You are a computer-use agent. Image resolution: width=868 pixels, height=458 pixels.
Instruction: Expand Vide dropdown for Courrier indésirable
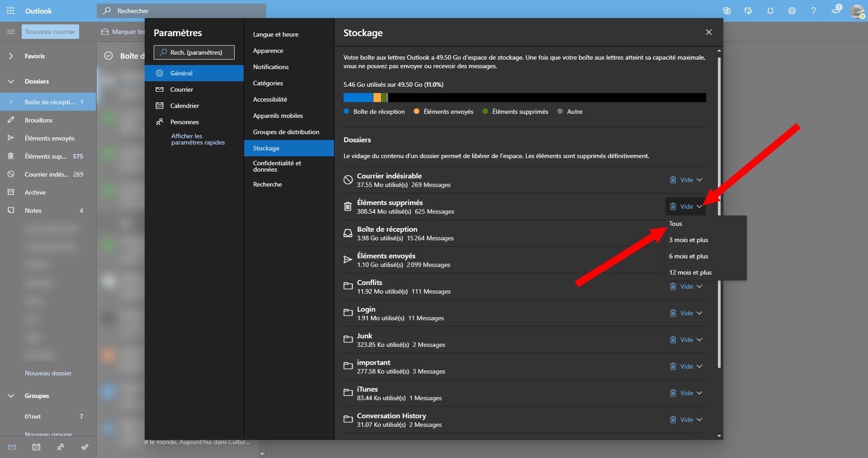coord(699,180)
